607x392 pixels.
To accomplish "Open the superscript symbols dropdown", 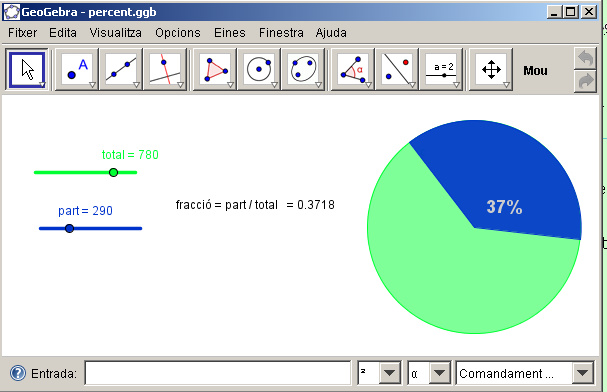I will pos(389,373).
